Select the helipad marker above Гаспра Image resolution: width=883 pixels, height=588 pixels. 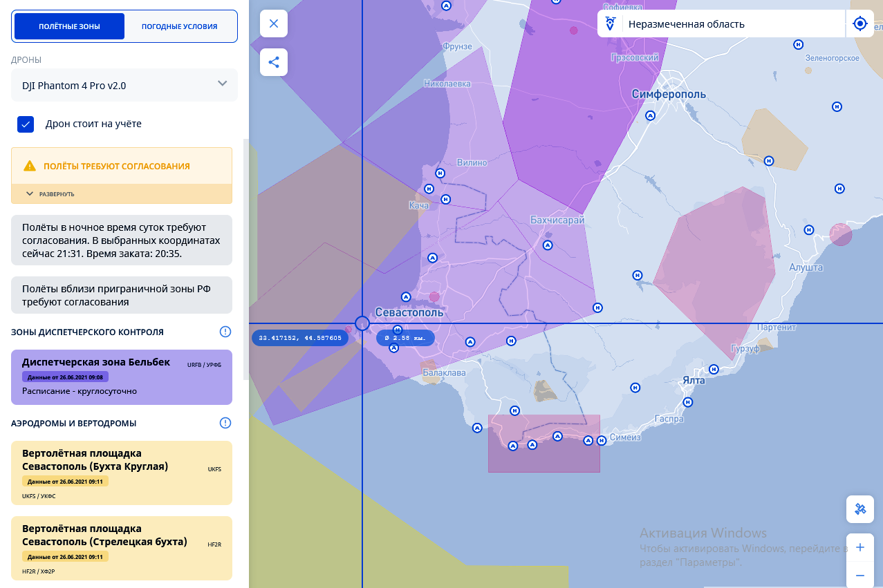click(x=688, y=402)
